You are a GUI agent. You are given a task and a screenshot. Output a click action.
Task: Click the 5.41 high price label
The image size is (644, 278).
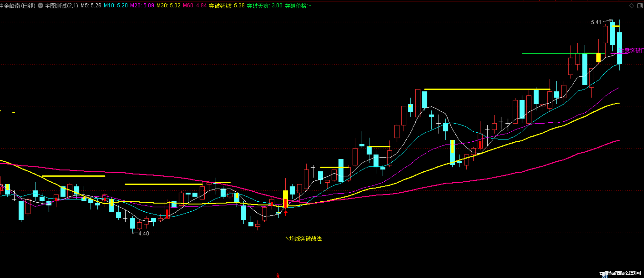(x=596, y=22)
